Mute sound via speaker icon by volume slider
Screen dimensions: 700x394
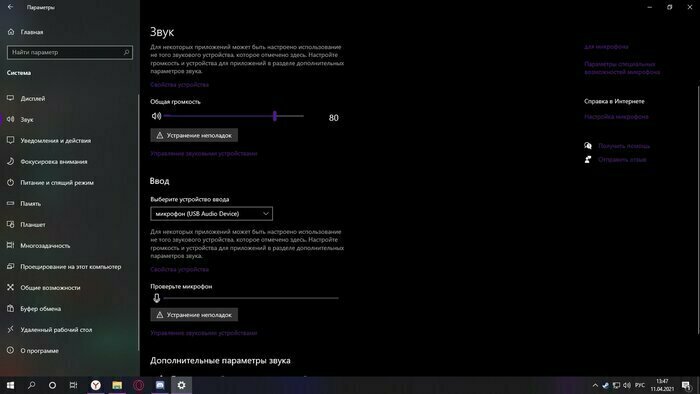pos(156,116)
